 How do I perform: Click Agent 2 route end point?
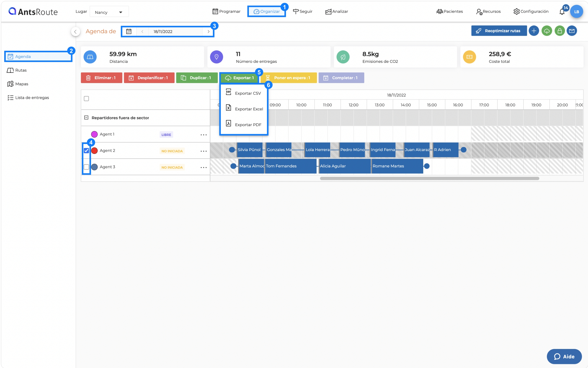coord(463,150)
